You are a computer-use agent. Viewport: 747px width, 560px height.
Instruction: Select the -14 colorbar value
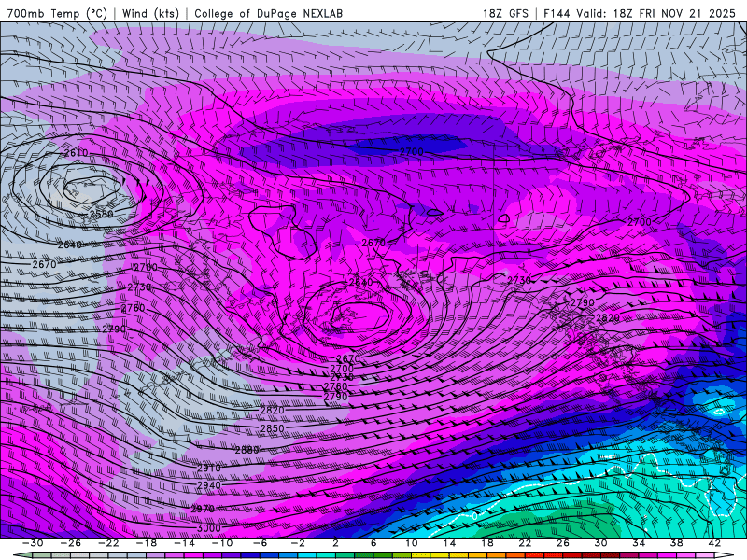184,543
